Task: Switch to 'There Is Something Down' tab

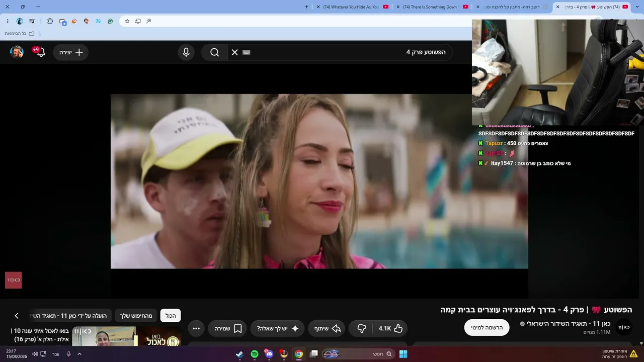Action: (x=433, y=7)
